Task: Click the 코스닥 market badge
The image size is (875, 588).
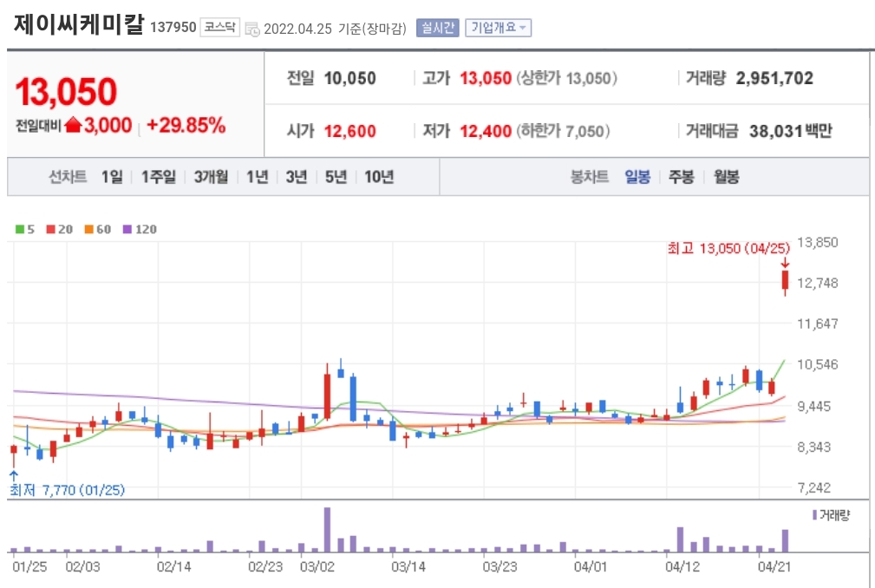Action: tap(220, 28)
